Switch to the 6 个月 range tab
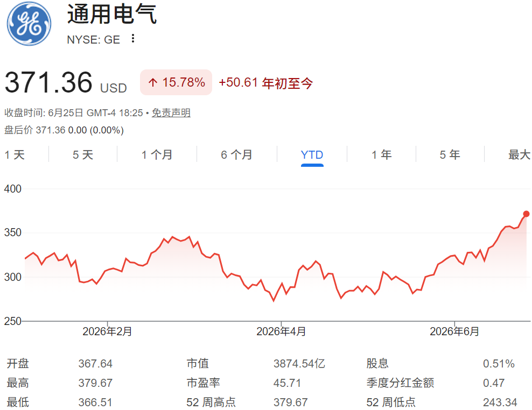This screenshot has height=410, width=532. (x=237, y=155)
